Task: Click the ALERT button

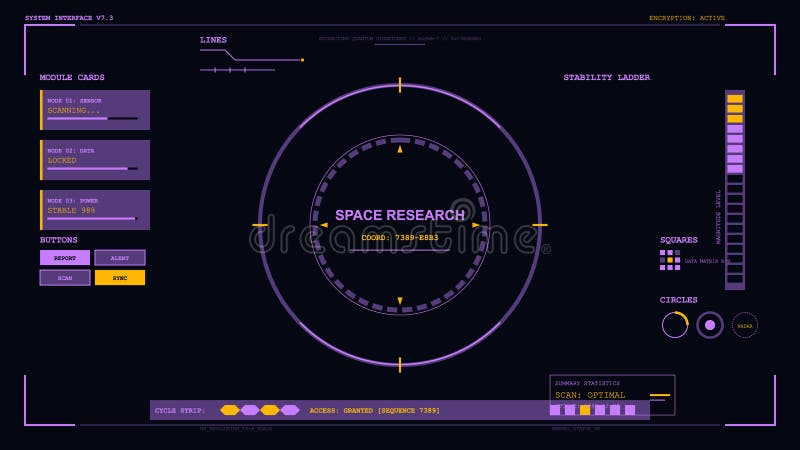Action: click(x=120, y=258)
